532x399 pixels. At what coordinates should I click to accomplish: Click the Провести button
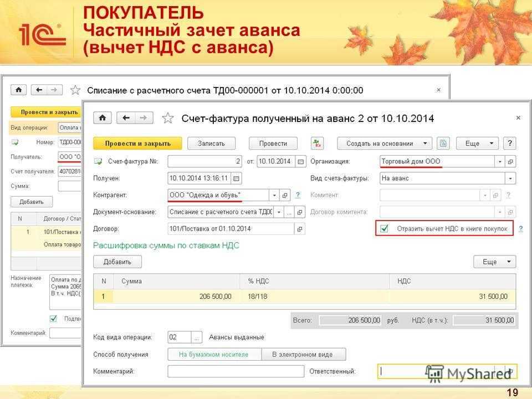pyautogui.click(x=273, y=144)
